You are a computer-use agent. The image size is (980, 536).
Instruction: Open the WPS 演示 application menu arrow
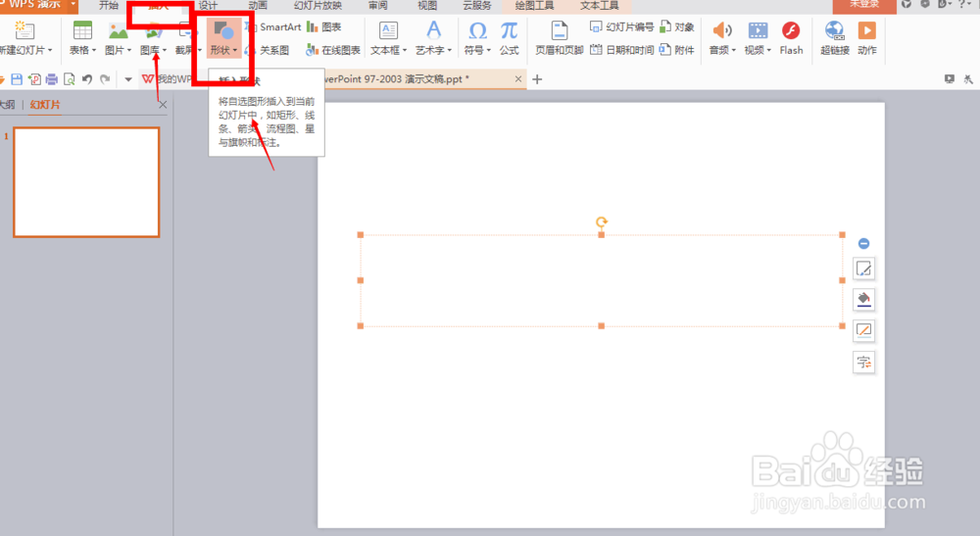73,4
